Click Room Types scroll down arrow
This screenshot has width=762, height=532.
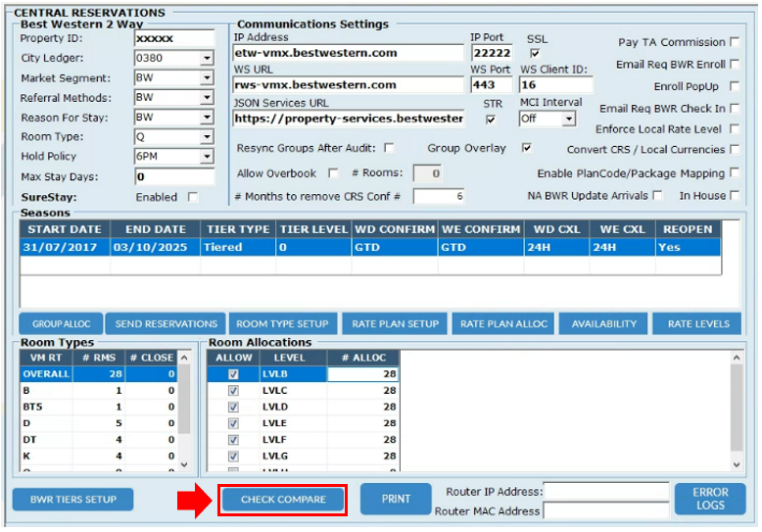[184, 465]
